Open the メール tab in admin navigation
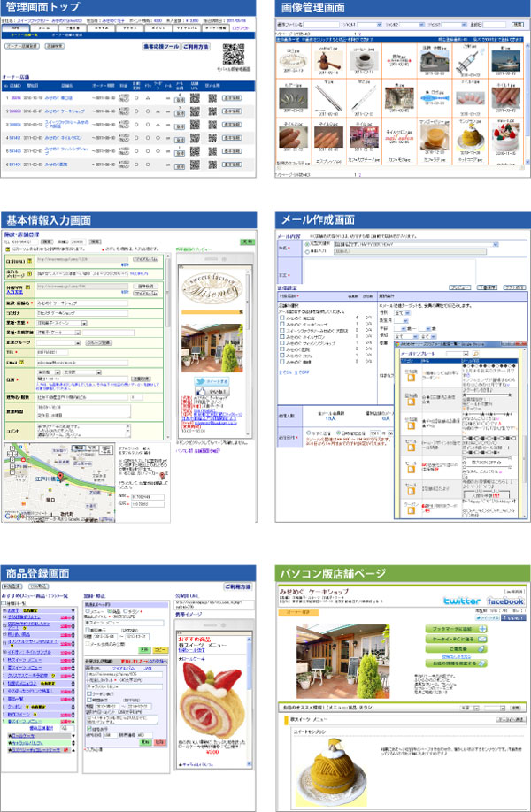 (x=43, y=27)
